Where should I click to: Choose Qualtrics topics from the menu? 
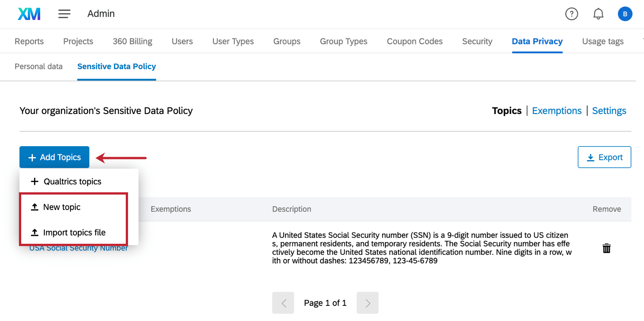[x=79, y=182]
